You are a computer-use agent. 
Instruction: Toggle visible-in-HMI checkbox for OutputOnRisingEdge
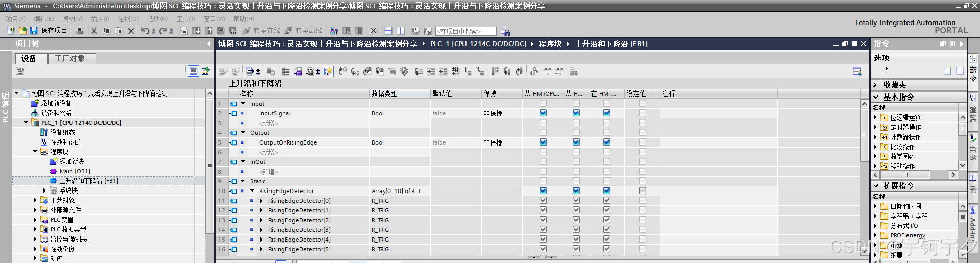pos(607,142)
